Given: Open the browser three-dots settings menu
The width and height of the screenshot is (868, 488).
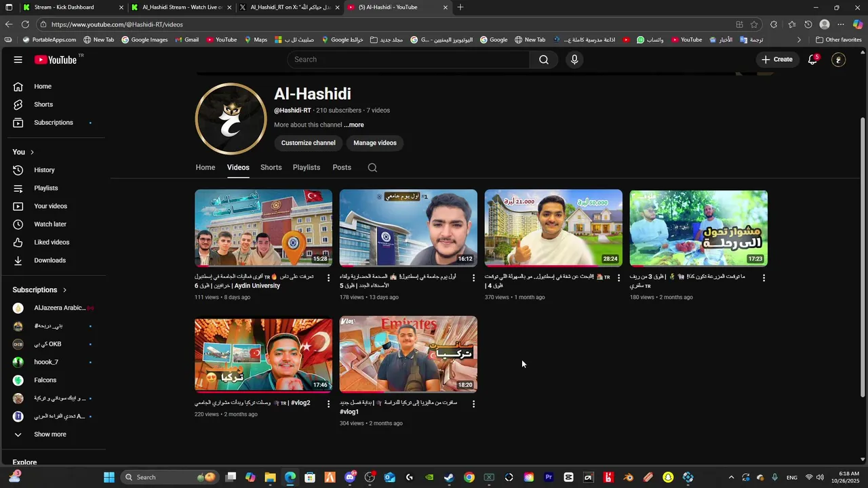Looking at the screenshot, I should pyautogui.click(x=841, y=24).
